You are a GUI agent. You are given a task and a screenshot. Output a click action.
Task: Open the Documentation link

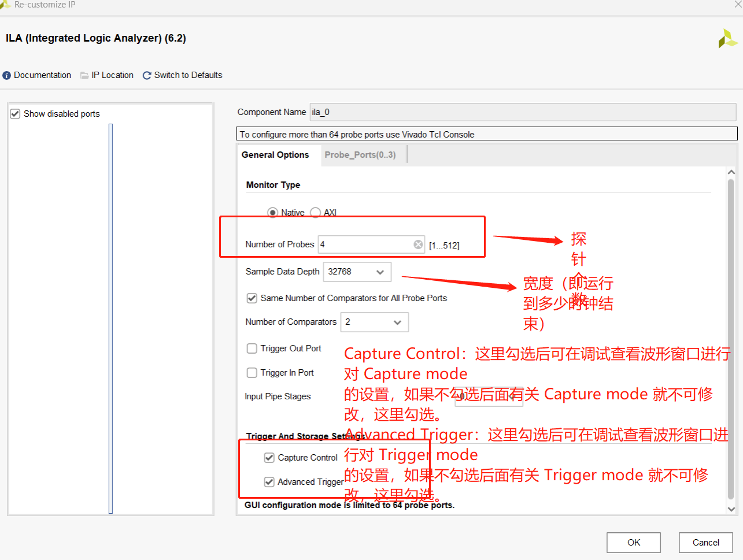tap(43, 75)
